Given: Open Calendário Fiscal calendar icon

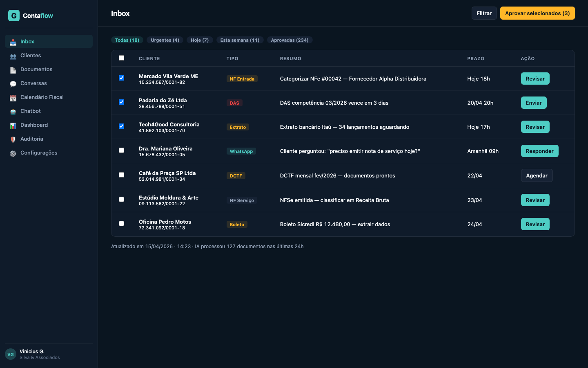Looking at the screenshot, I should point(13,98).
